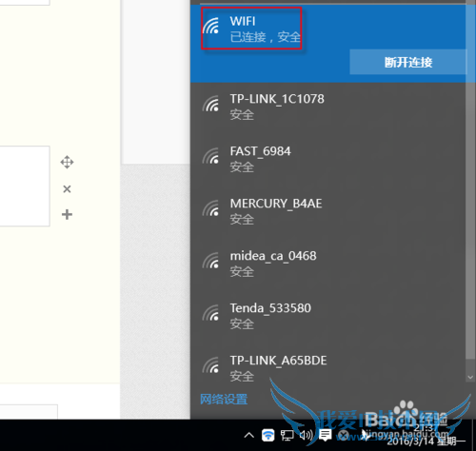
Task: Click the network computer tray icon
Action: 287,435
